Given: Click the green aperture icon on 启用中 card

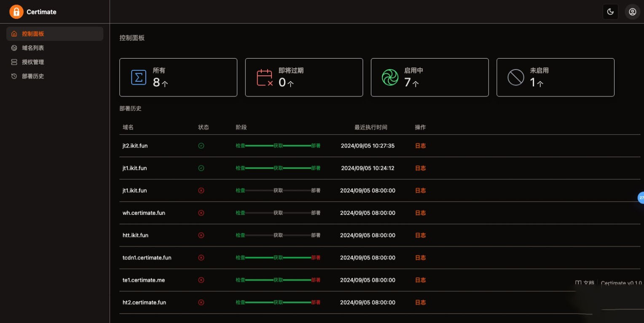Looking at the screenshot, I should tap(390, 77).
